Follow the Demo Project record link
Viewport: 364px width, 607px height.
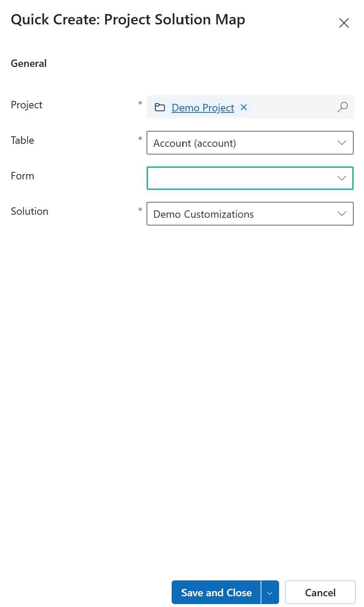(x=203, y=108)
